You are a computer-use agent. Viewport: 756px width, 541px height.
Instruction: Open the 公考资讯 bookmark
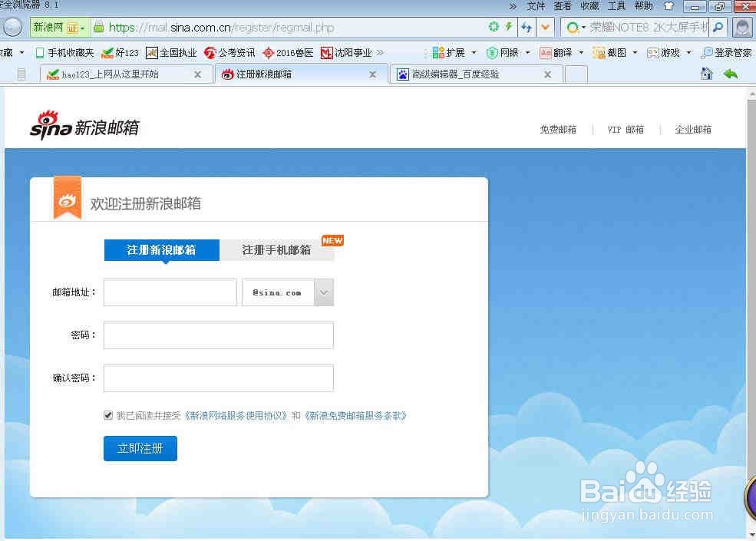(x=229, y=52)
